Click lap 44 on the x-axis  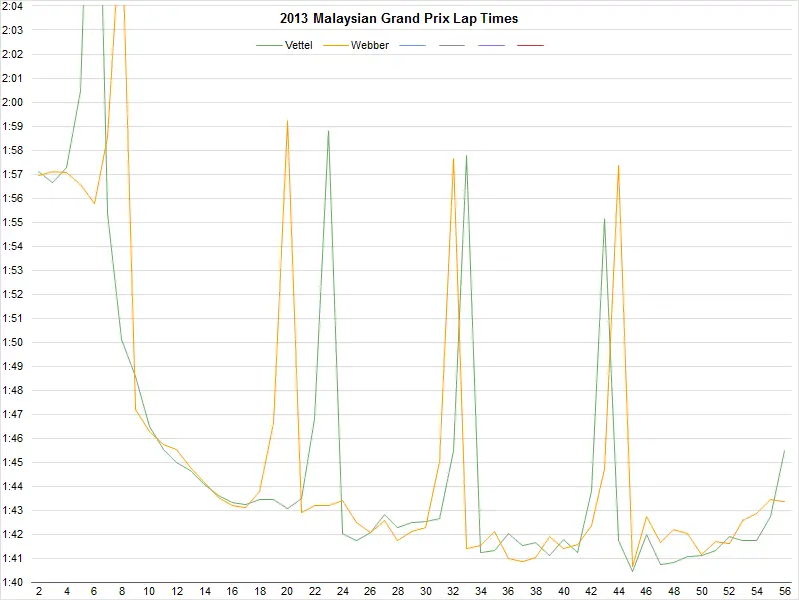619,591
